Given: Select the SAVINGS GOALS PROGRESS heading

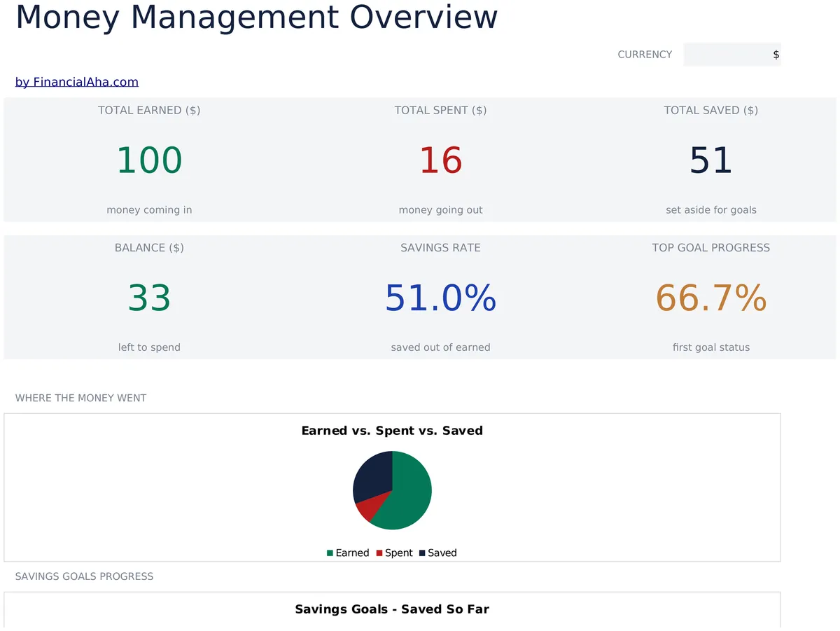Looking at the screenshot, I should pos(84,576).
